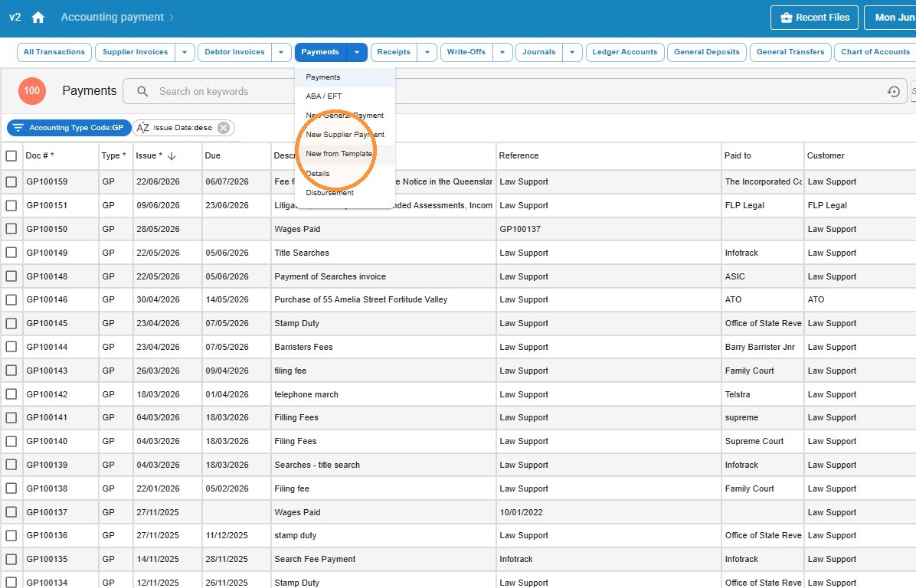Viewport: 916px width, 588px height.
Task: Open General Transfers tab
Action: coord(790,52)
